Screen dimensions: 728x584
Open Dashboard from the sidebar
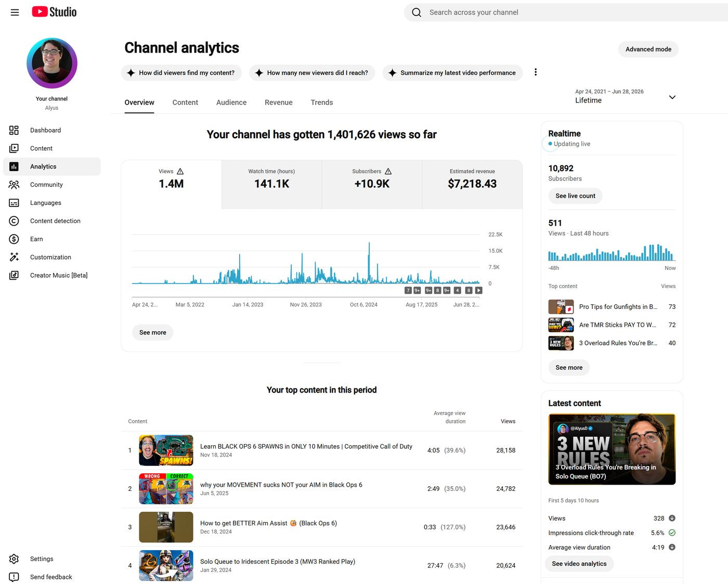click(52, 130)
